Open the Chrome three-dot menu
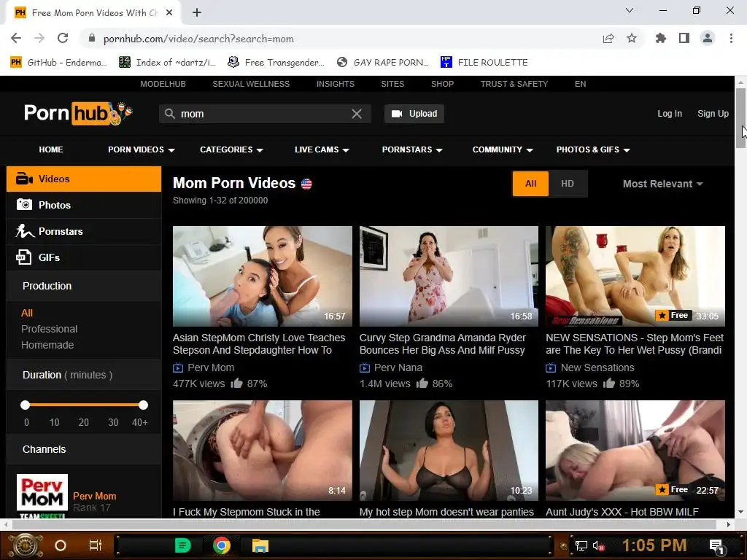The height and width of the screenshot is (560, 747). tap(731, 39)
